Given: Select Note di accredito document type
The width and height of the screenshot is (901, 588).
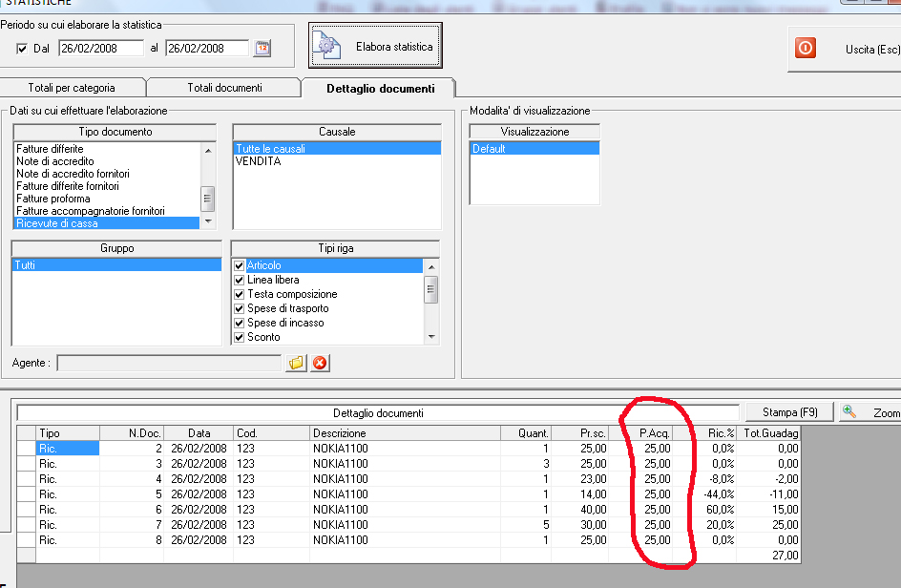Looking at the screenshot, I should tap(106, 161).
